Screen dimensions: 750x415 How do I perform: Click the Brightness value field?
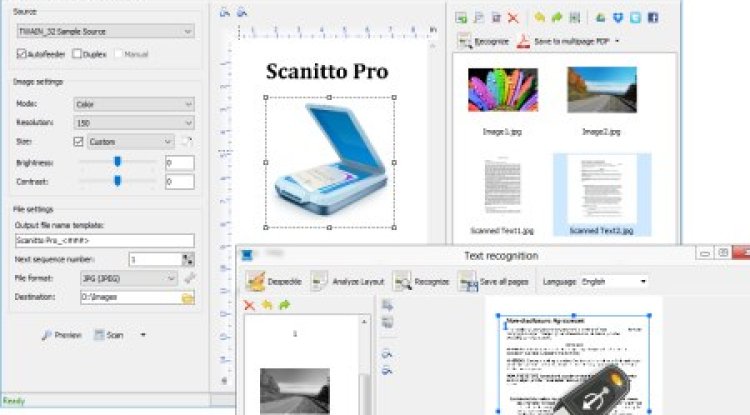pyautogui.click(x=180, y=163)
